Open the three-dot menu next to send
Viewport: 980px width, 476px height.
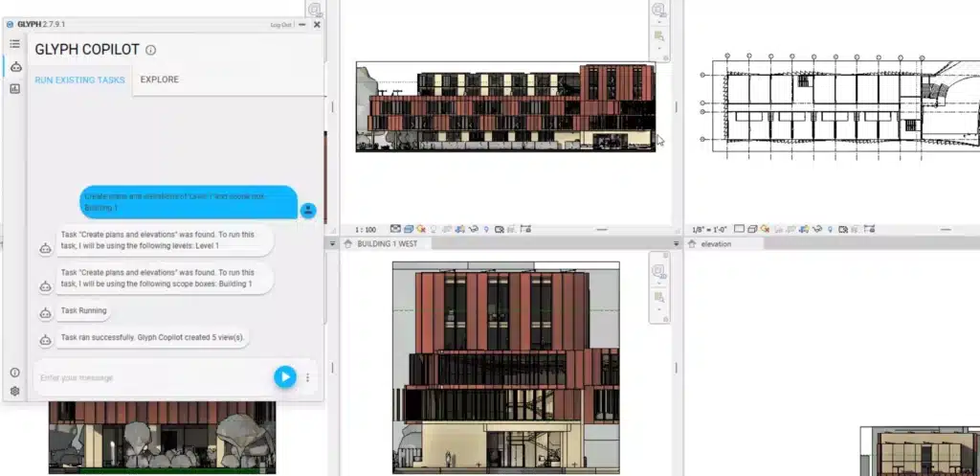click(308, 377)
